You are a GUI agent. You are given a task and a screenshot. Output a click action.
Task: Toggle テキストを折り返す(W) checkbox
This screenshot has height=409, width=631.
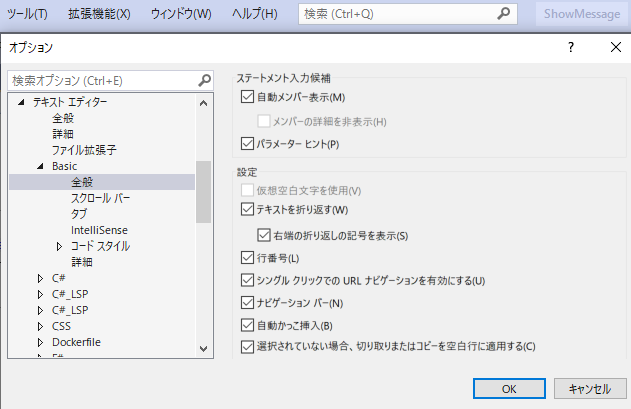point(247,209)
